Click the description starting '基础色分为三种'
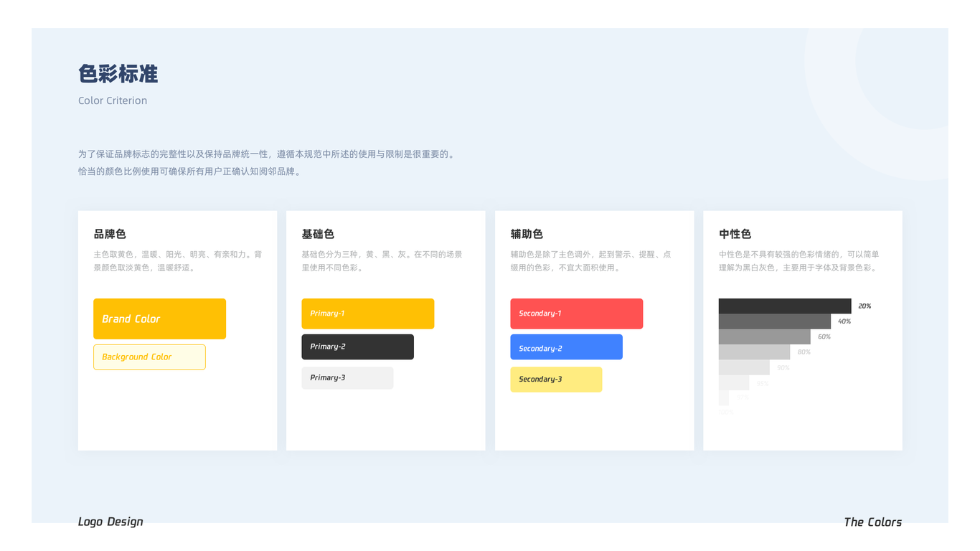The height and width of the screenshot is (551, 980). 382,261
